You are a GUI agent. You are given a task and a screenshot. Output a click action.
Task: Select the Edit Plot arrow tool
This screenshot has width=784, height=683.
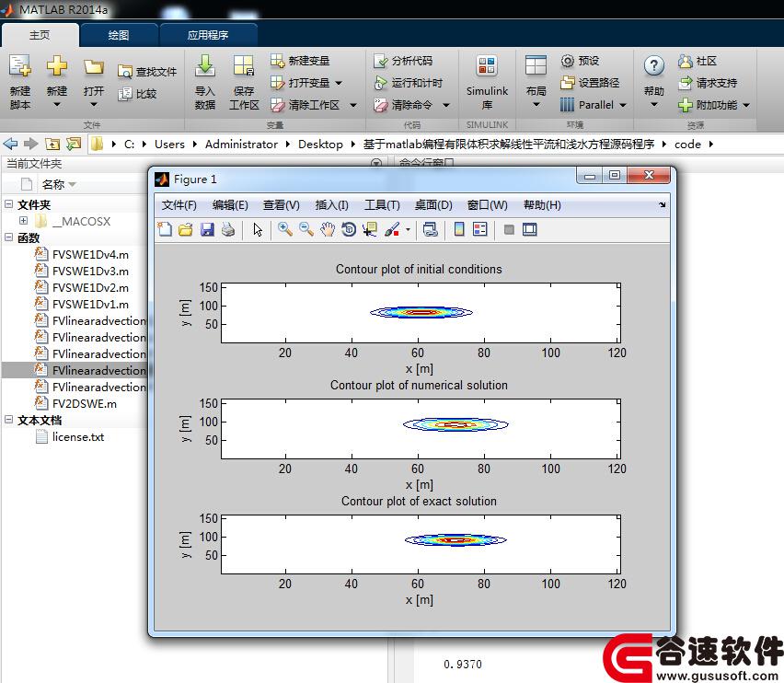tap(258, 229)
